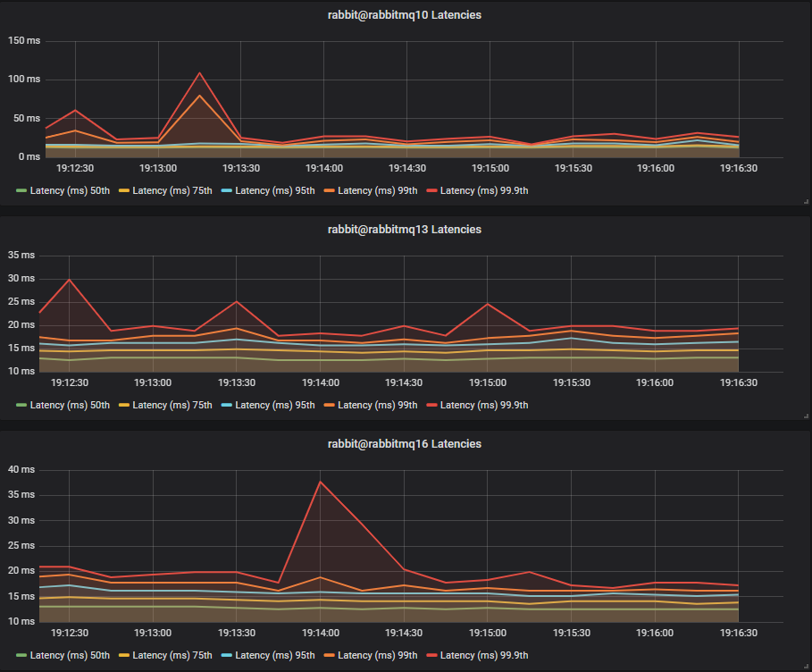The image size is (812, 672).
Task: Click the Latency 75th legend label in rabbitmq16 panel
Action: (x=172, y=655)
